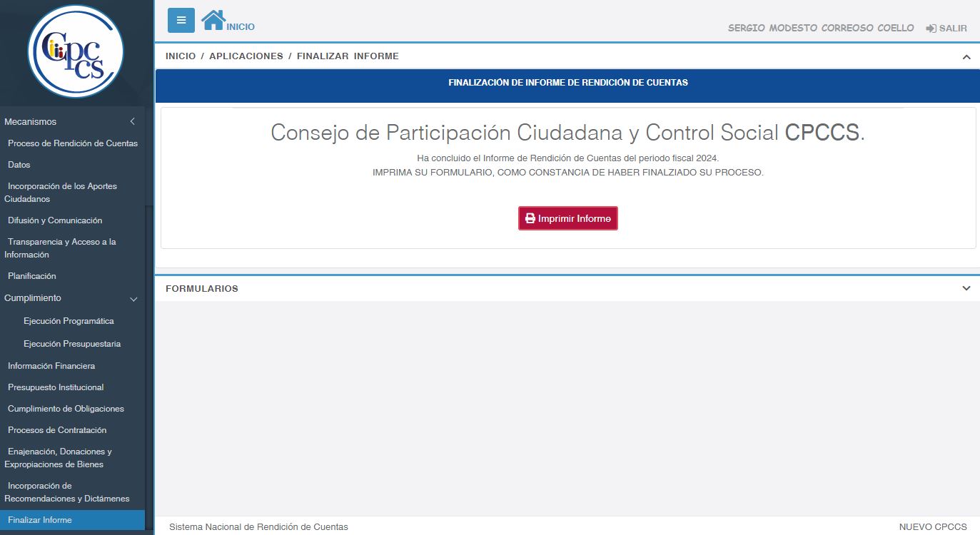Click the user name Sergio Modesto Correoso Coello
980x535 pixels.
[821, 29]
